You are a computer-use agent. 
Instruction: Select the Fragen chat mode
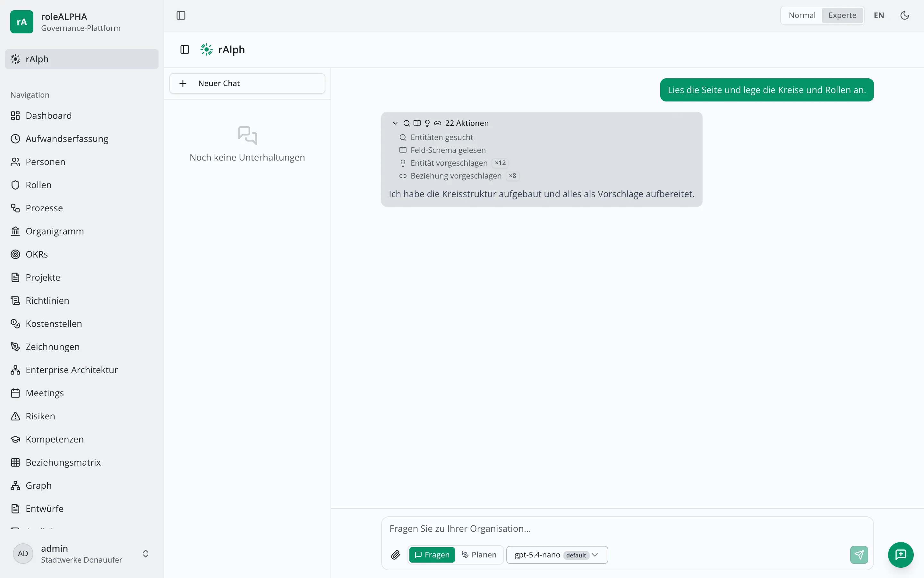click(432, 555)
